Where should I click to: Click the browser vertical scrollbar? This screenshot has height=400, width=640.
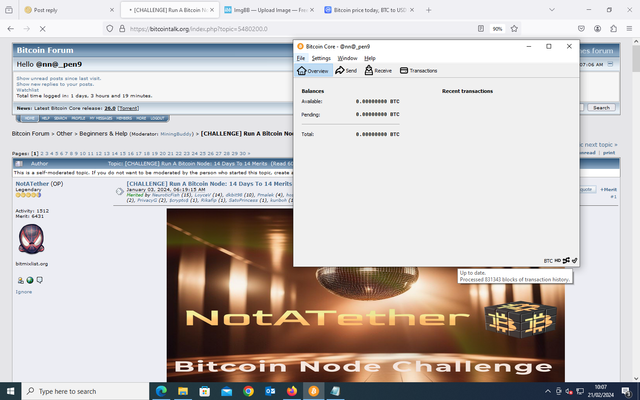click(636, 208)
